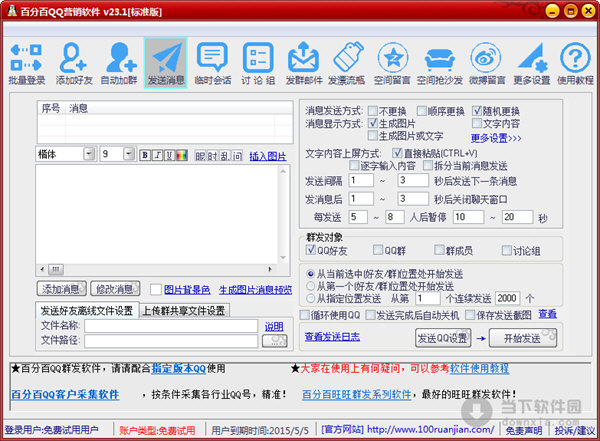Check the 循环使用QQ option

click(x=305, y=315)
